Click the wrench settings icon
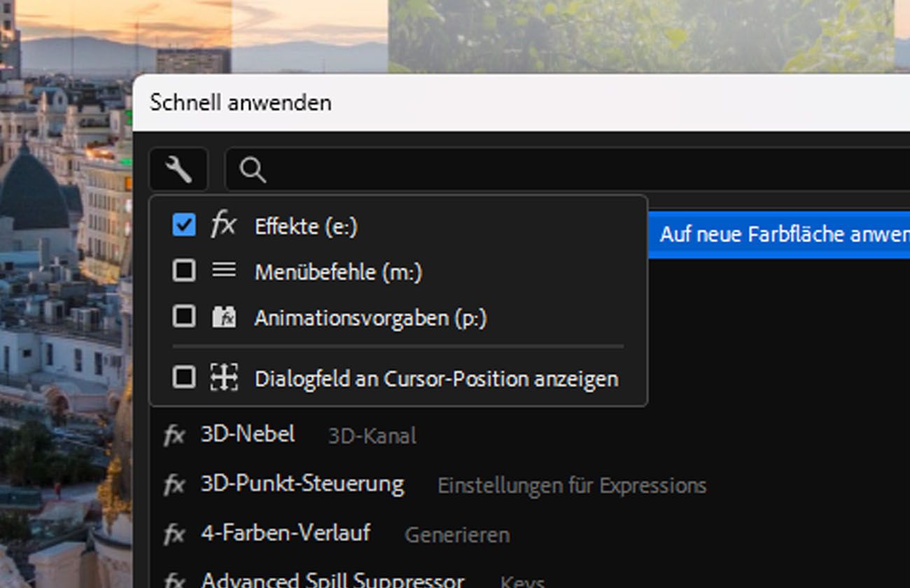Screen dimensions: 910x588 (x=178, y=169)
